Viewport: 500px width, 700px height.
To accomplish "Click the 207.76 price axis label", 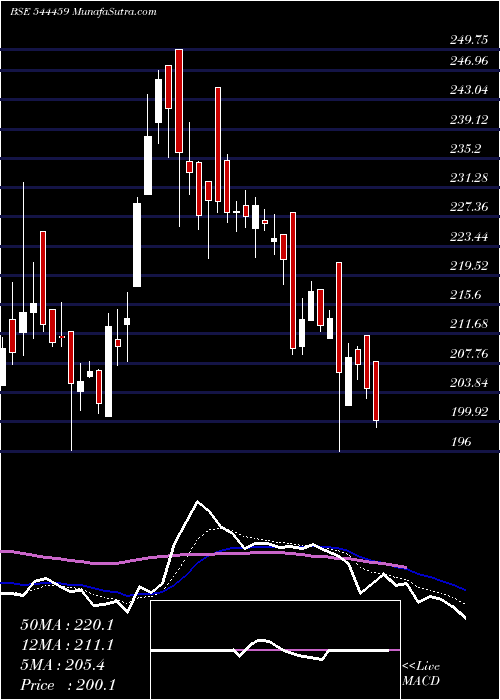I will tap(469, 354).
